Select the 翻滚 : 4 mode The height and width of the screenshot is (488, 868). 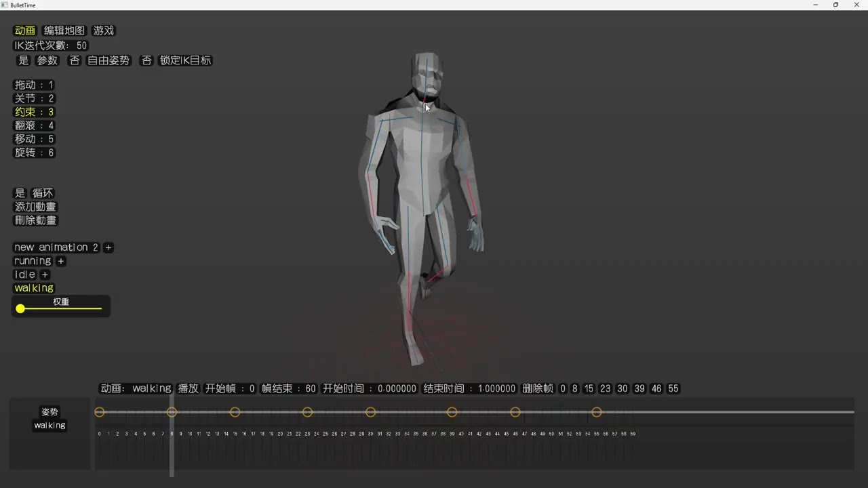[35, 125]
